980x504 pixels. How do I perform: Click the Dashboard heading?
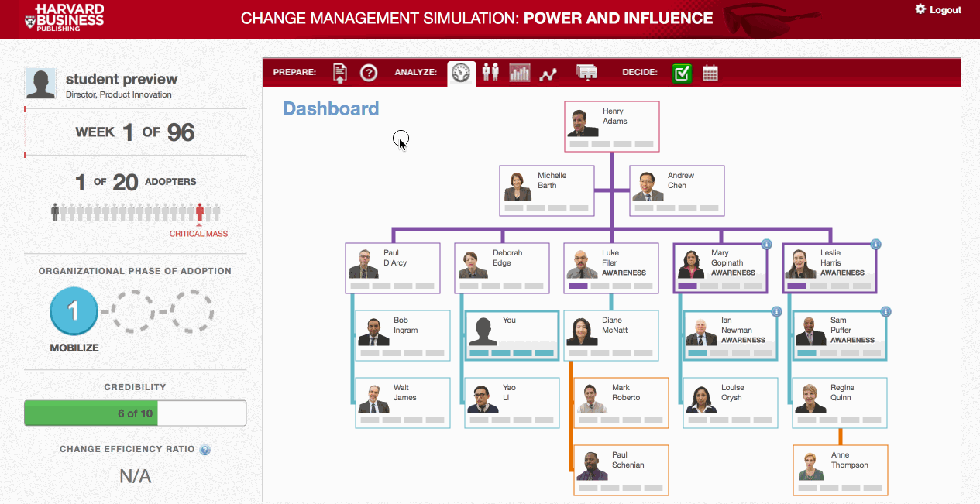point(331,109)
